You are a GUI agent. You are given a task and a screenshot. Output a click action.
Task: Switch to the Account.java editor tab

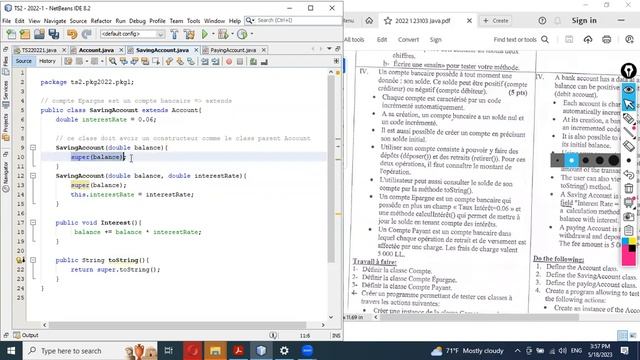pyautogui.click(x=96, y=50)
